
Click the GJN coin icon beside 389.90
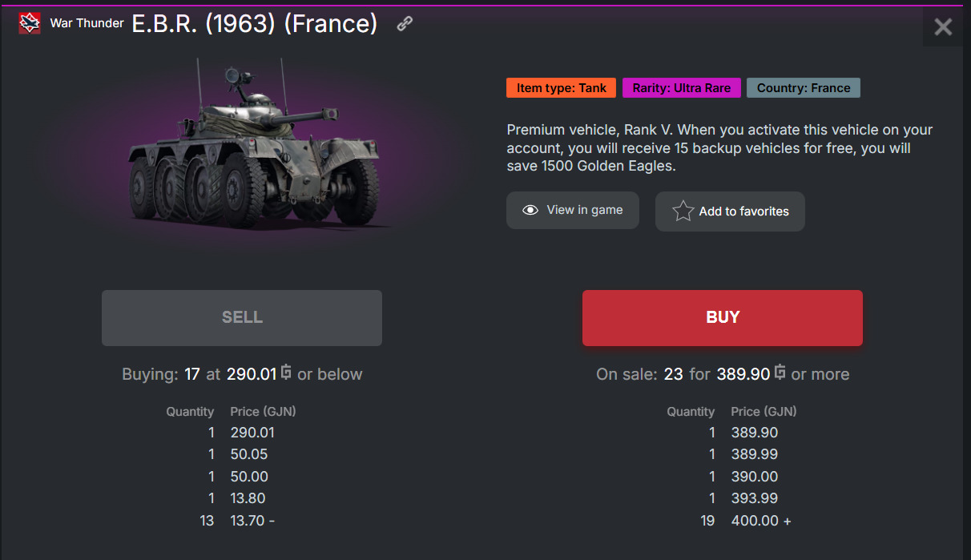pos(780,373)
